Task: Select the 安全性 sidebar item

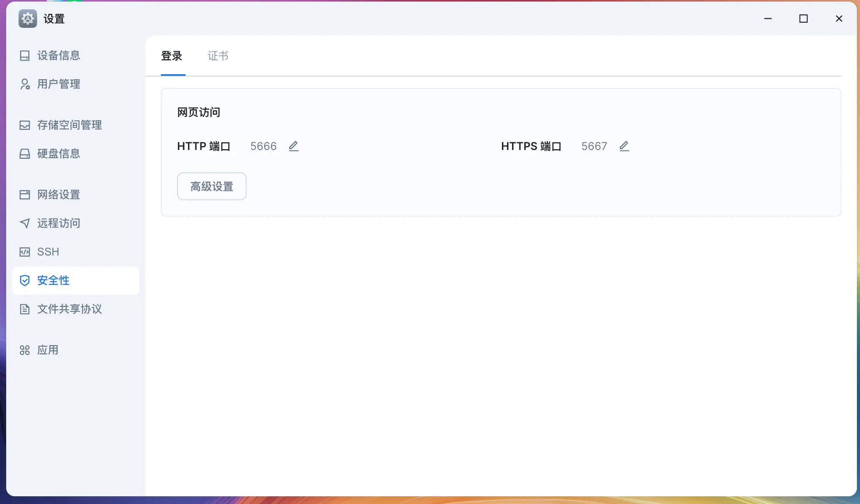Action: (76, 281)
